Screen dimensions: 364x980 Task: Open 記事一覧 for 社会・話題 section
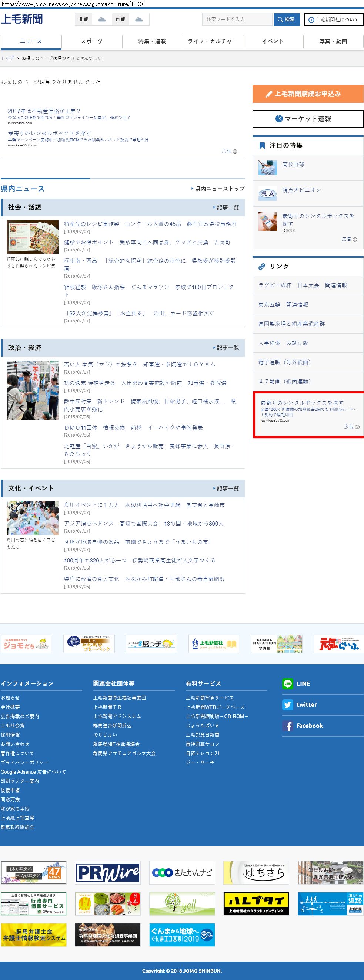coord(226,207)
